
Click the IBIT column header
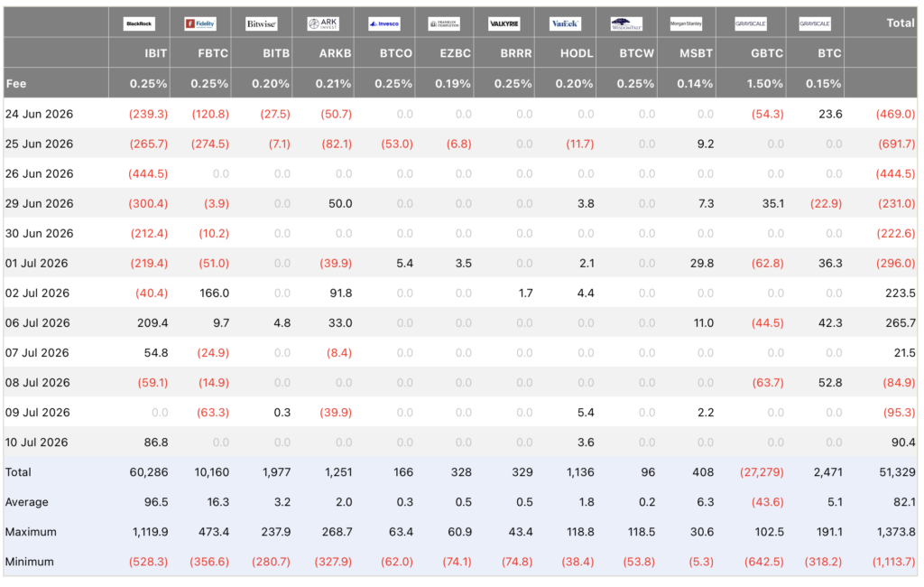pos(155,53)
